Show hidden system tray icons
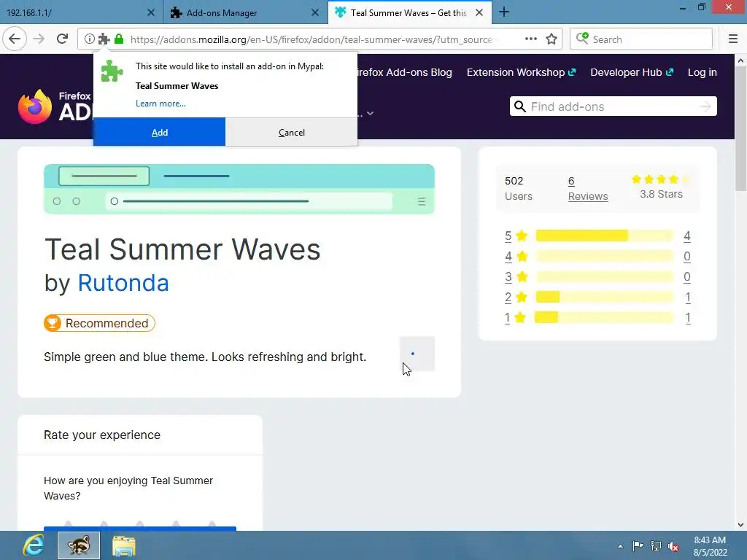 pos(620,546)
